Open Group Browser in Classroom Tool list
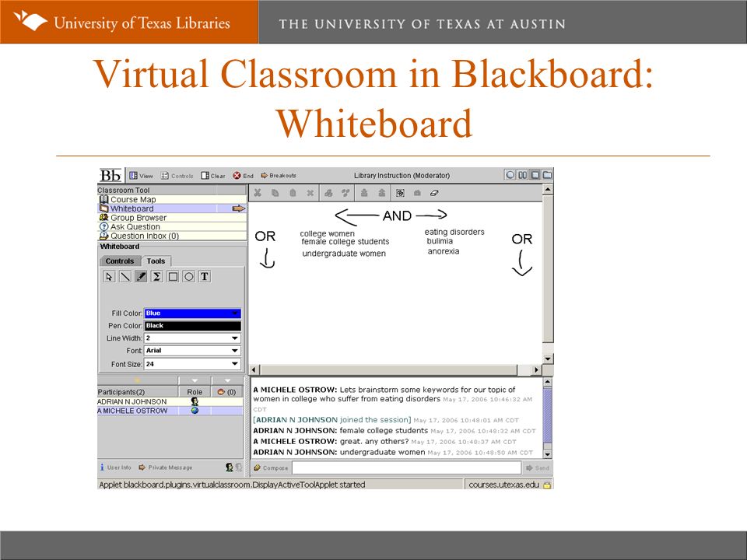This screenshot has height=560, width=747. pyautogui.click(x=172, y=218)
